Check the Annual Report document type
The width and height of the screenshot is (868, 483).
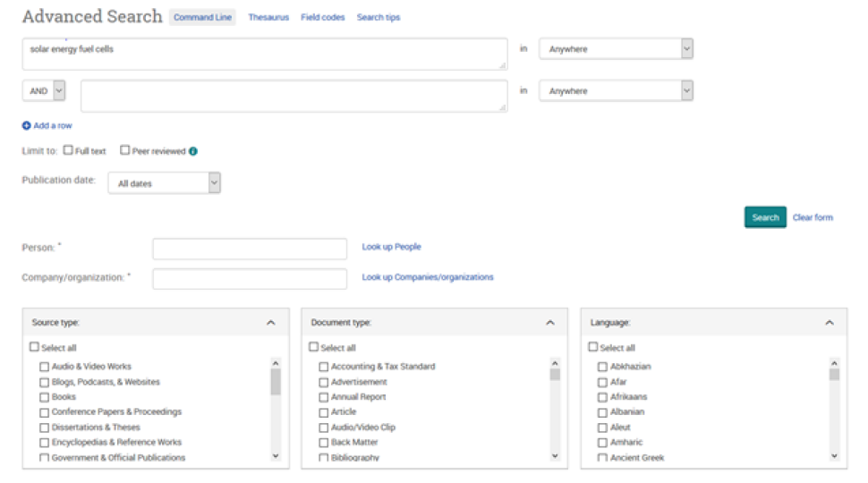click(324, 397)
